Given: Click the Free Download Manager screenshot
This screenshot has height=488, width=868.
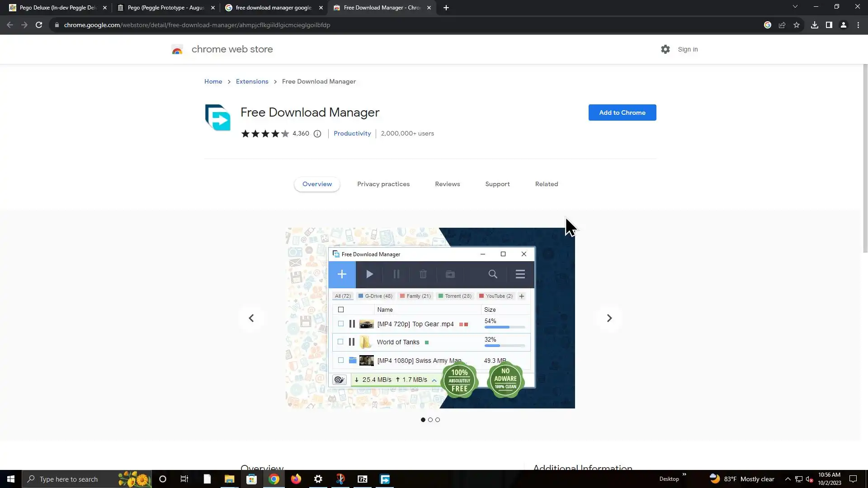Looking at the screenshot, I should 430,318.
